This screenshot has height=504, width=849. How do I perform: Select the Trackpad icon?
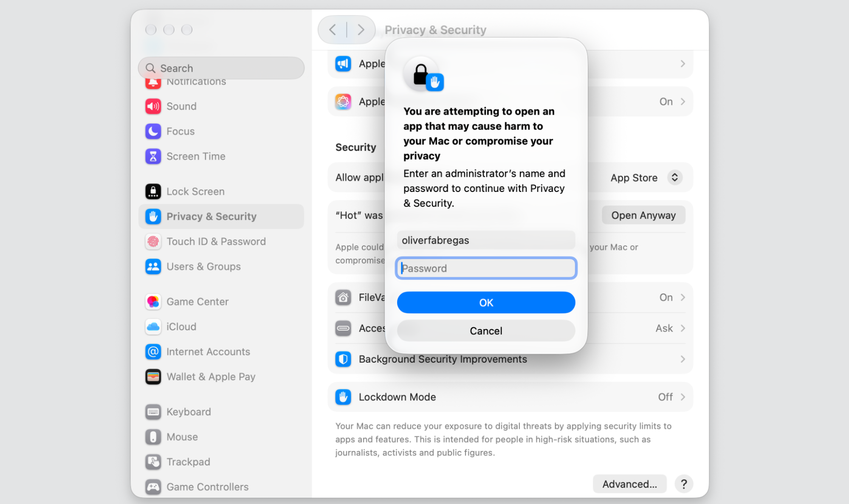tap(153, 462)
